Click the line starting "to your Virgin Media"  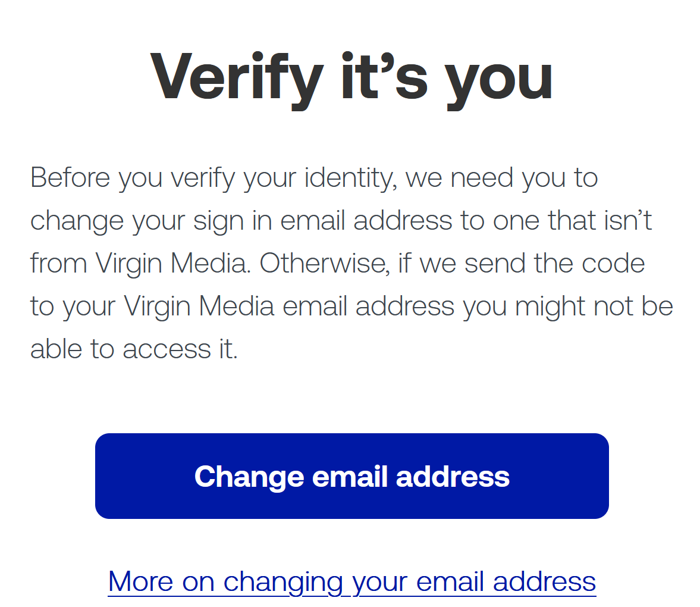pyautogui.click(x=351, y=306)
